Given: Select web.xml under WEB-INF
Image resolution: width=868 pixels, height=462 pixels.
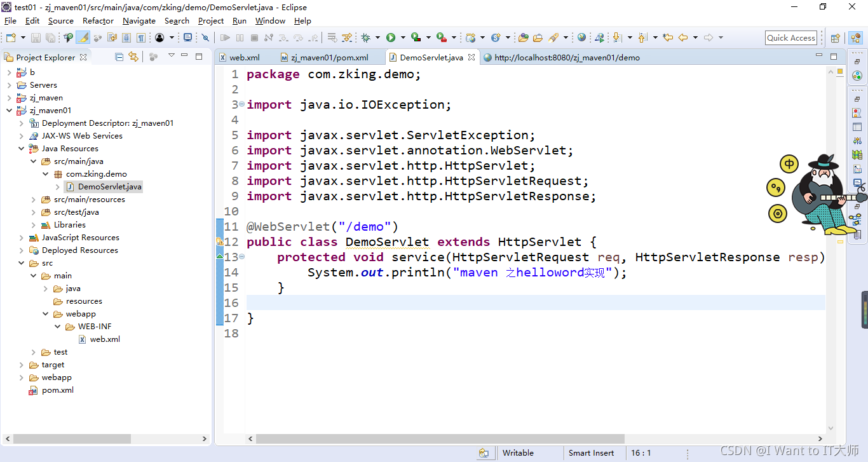Looking at the screenshot, I should 105,339.
